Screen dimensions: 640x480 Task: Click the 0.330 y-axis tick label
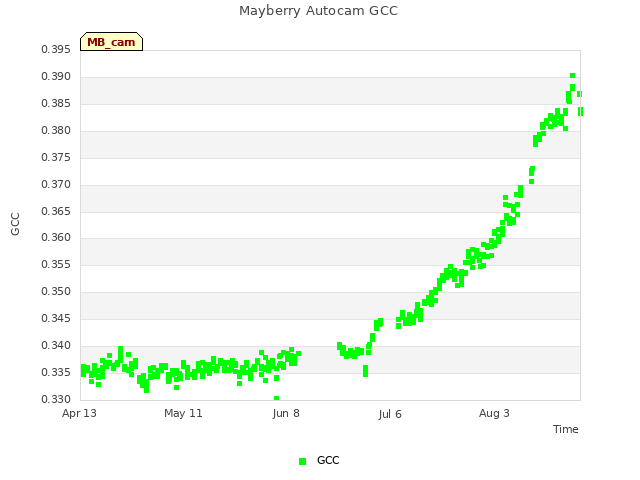(x=56, y=399)
